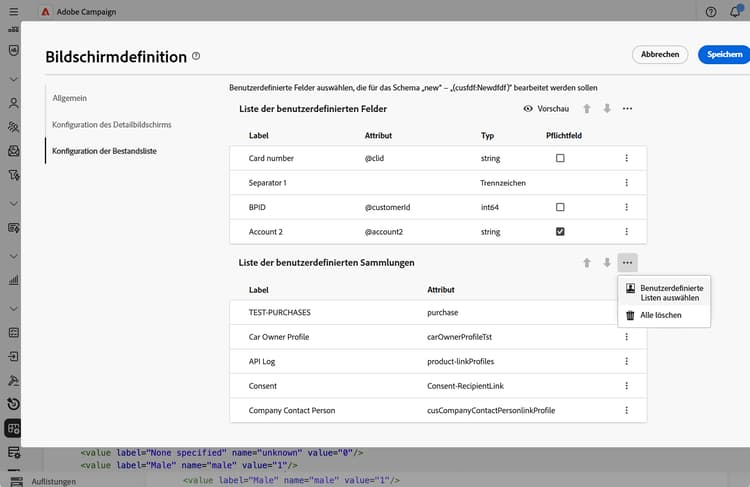Open row menu for BPID

627,207
